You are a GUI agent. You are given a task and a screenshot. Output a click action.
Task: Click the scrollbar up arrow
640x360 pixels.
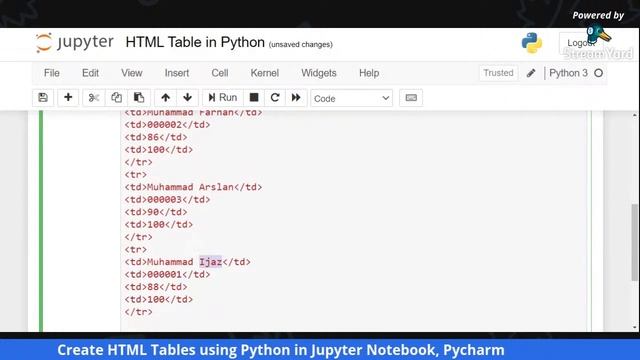634,115
